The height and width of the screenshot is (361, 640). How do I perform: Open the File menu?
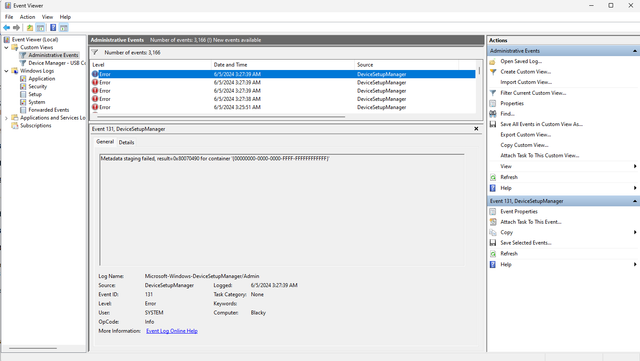9,17
